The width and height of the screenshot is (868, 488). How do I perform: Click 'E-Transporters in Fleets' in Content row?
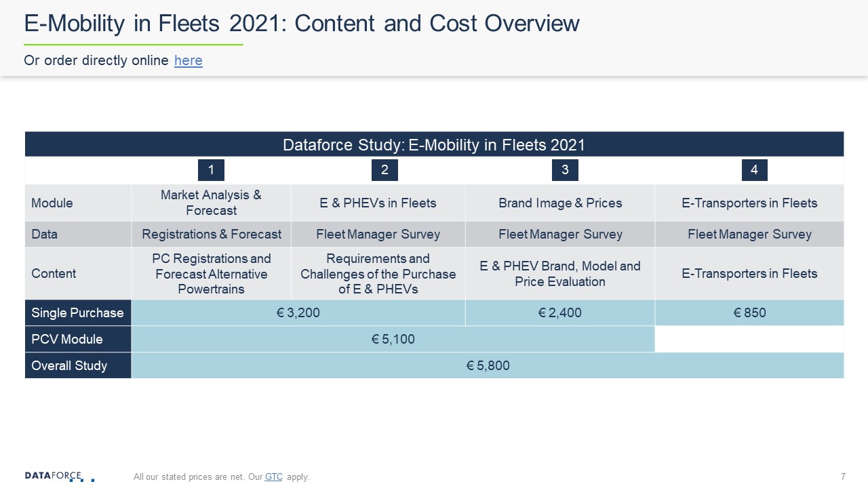tap(749, 273)
